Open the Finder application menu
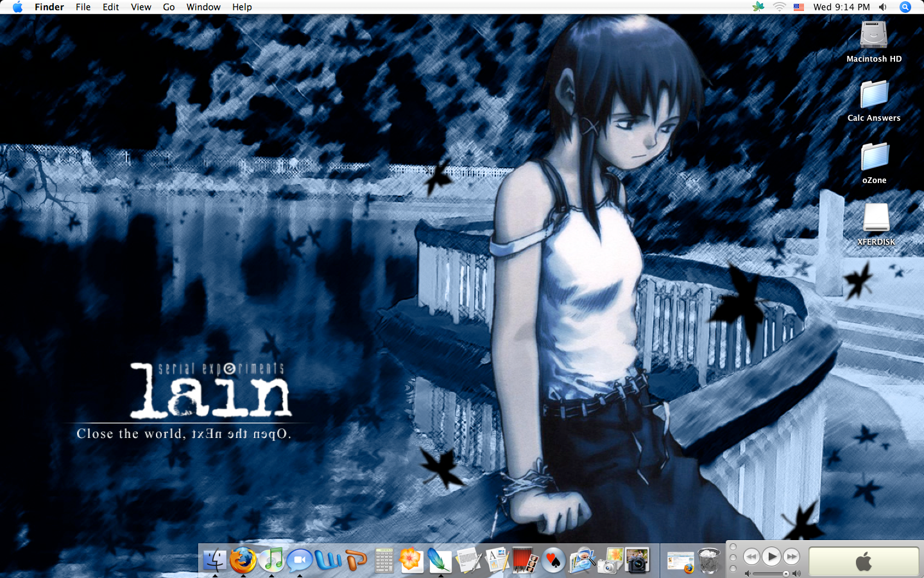Screen dimensions: 924x578 [x=49, y=7]
